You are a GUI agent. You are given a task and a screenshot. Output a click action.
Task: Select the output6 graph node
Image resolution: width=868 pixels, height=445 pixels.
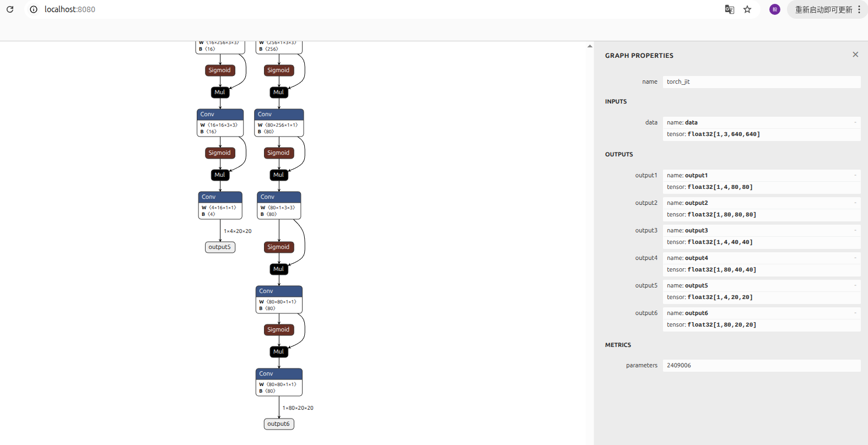279,424
